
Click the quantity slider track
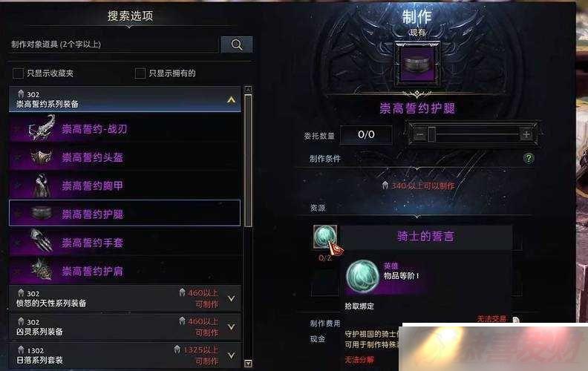pyautogui.click(x=473, y=134)
